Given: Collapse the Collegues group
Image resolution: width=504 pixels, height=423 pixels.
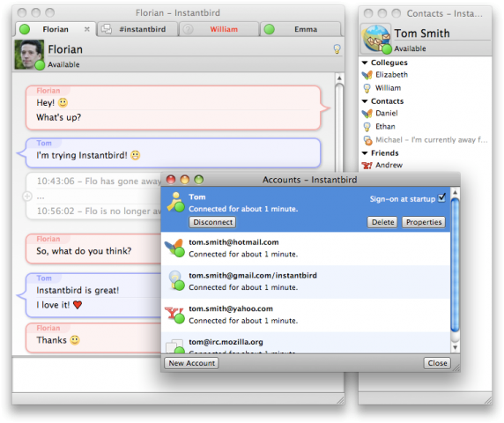Looking at the screenshot, I should click(365, 63).
